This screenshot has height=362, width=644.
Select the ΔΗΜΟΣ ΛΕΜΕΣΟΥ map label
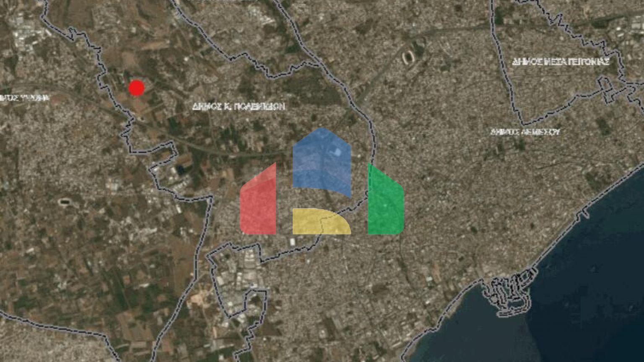coord(525,132)
